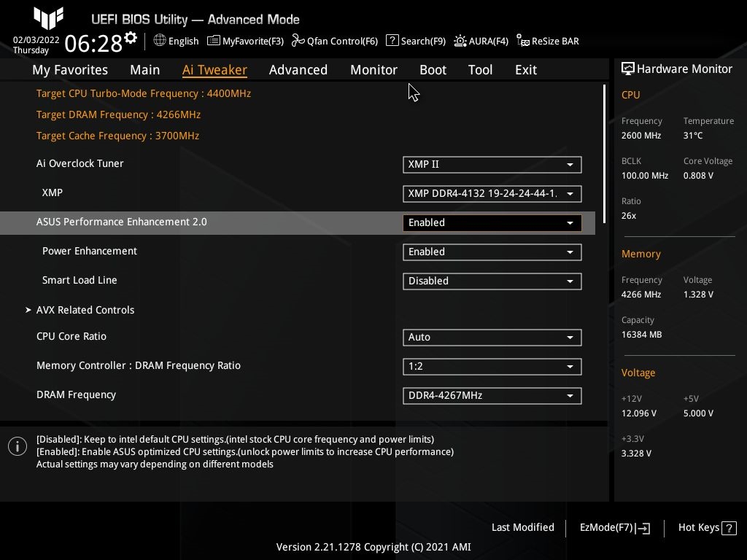Switch to the Main tab
Viewport: 747px width, 560px height.
tap(145, 69)
